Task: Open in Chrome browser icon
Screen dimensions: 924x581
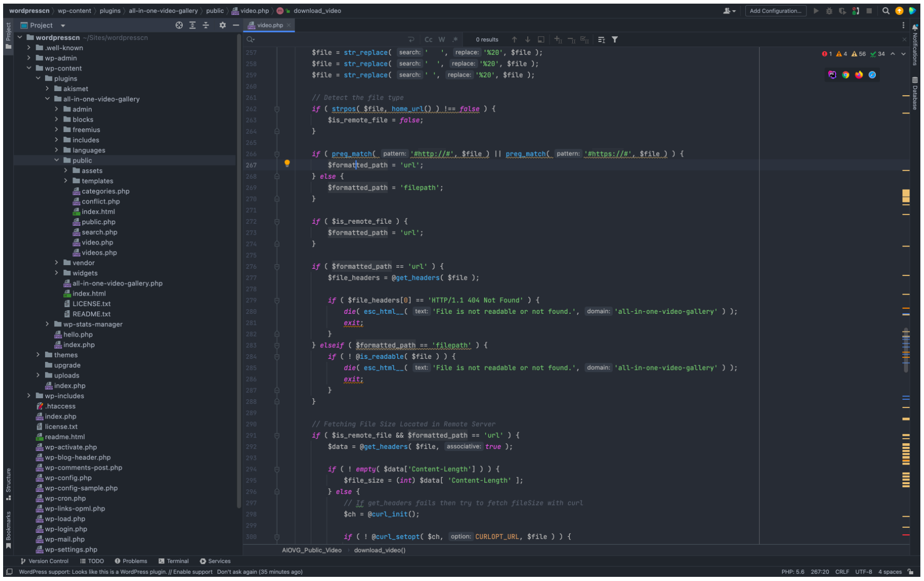Action: (x=845, y=75)
